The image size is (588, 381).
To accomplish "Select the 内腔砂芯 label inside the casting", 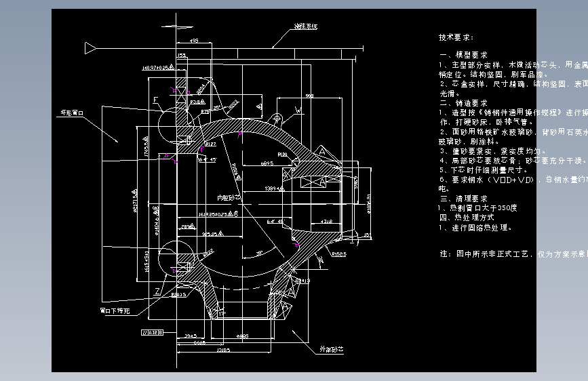I will (229, 197).
